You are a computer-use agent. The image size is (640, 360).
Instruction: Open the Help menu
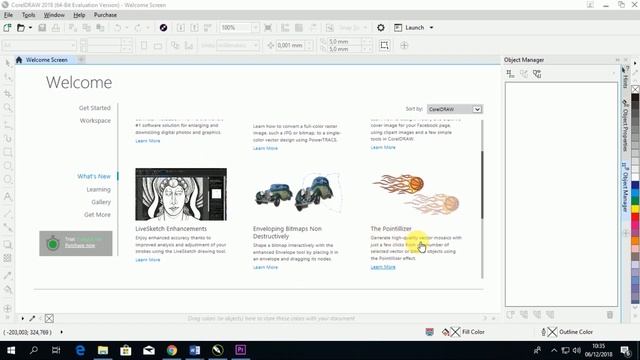tap(79, 15)
